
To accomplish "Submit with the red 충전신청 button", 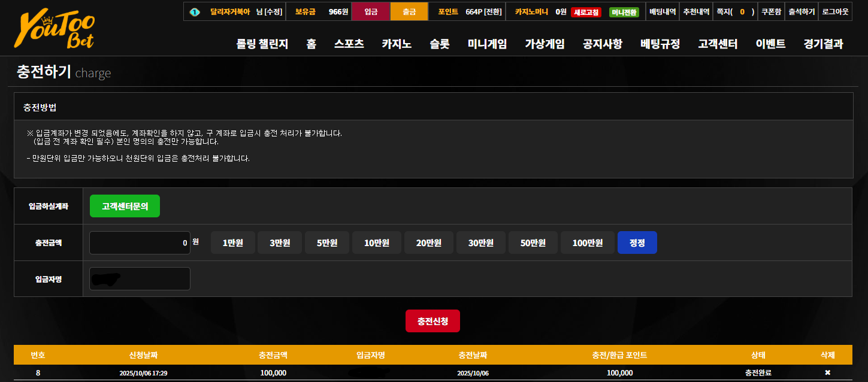I will (433, 321).
